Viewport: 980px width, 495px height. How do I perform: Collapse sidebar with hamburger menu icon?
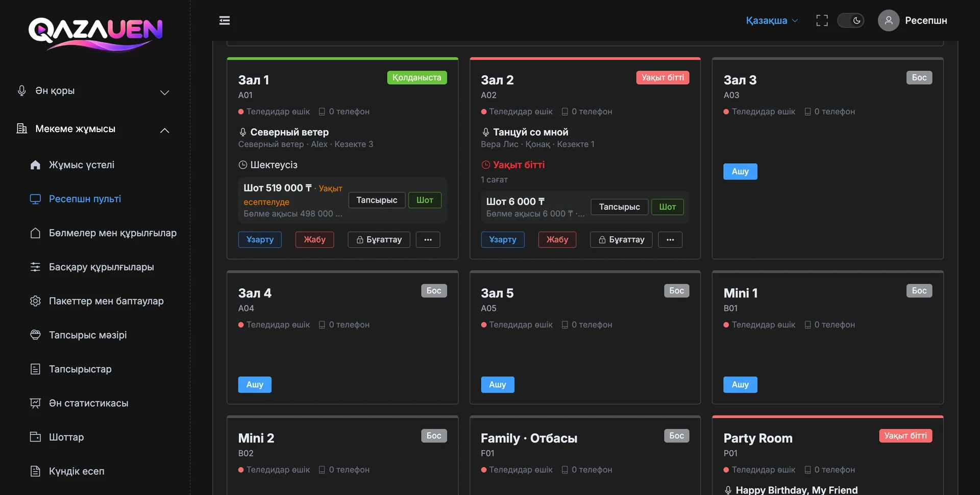pos(225,20)
